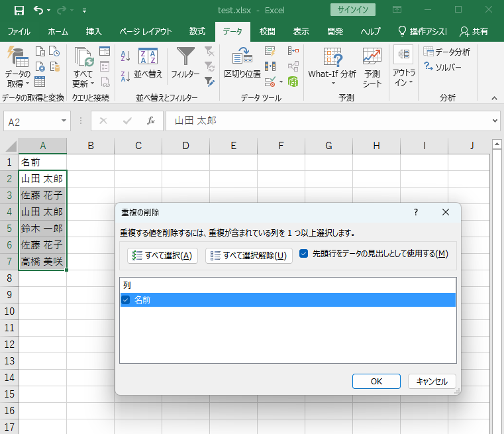
Task: Click the Select All corner triangle
Action: click(11, 146)
